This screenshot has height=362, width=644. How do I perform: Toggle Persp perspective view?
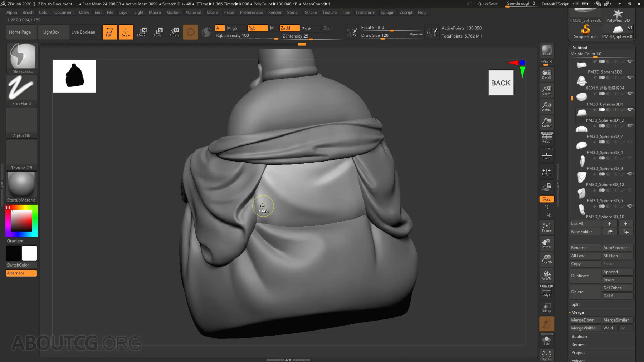546,138
